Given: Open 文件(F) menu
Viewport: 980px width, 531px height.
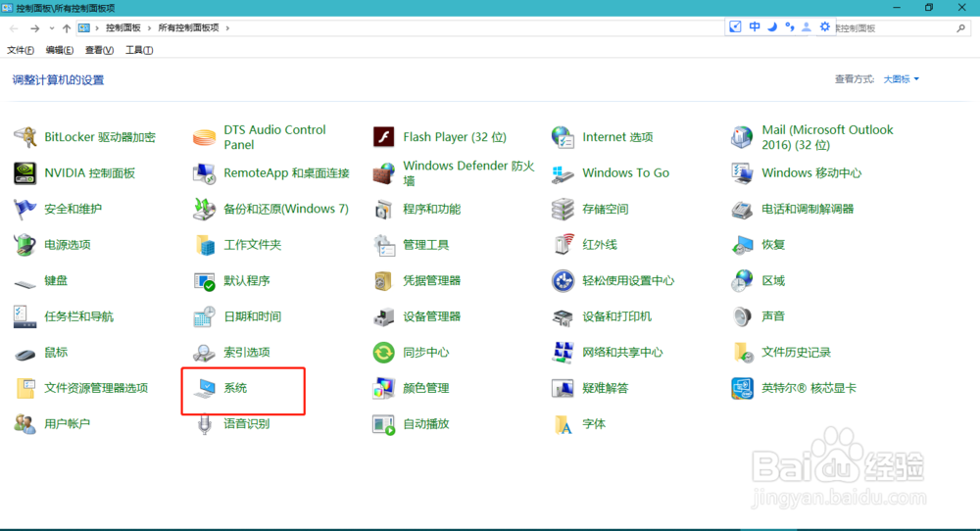Looking at the screenshot, I should (x=20, y=50).
